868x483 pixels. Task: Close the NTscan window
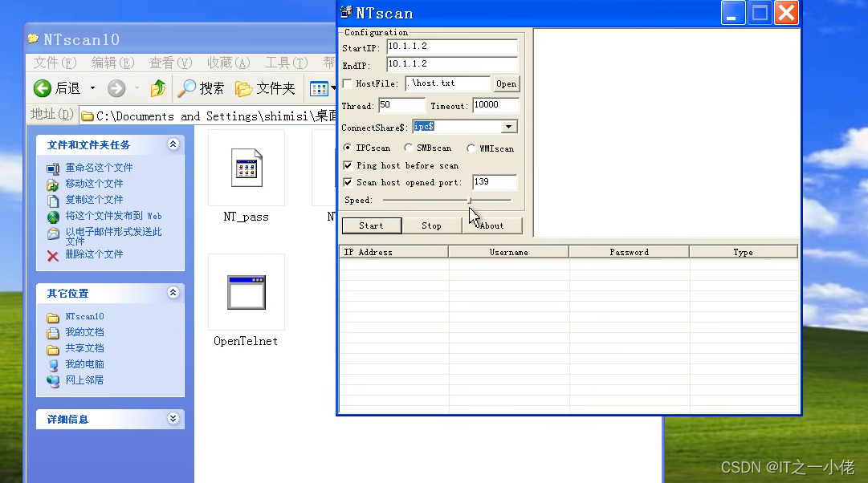click(786, 13)
